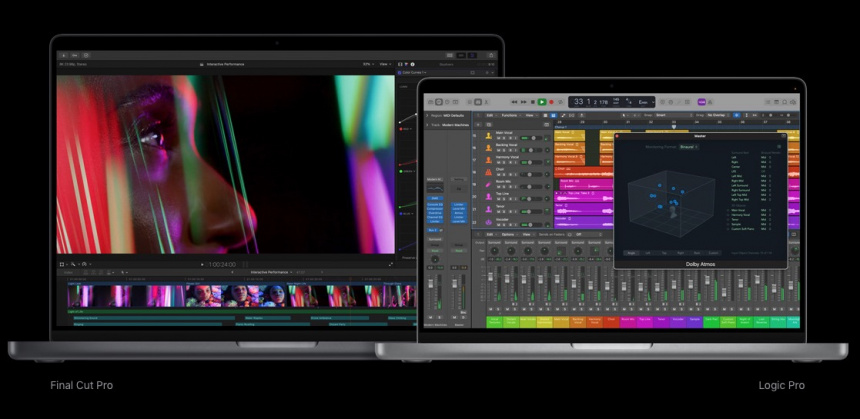Close the Master Dolby Atmos plug-in window

tap(617, 135)
